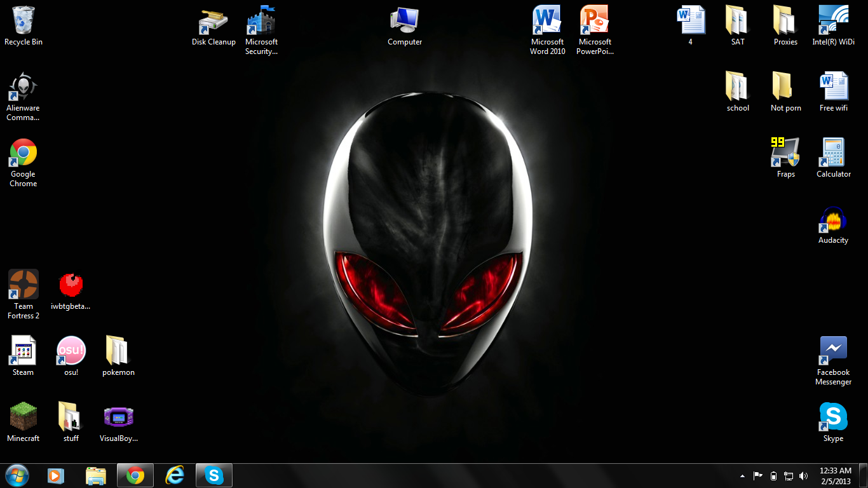This screenshot has width=868, height=488.
Task: Click the osu! game icon
Action: (x=71, y=351)
